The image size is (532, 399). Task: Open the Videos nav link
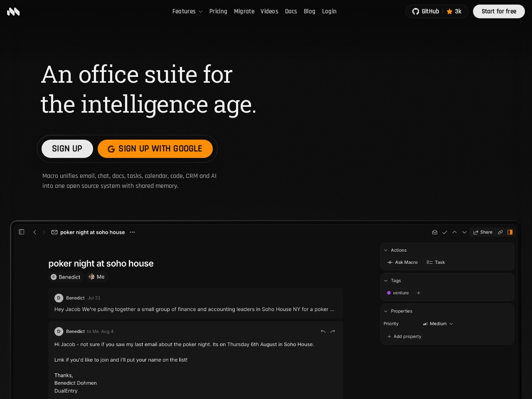pos(269,11)
